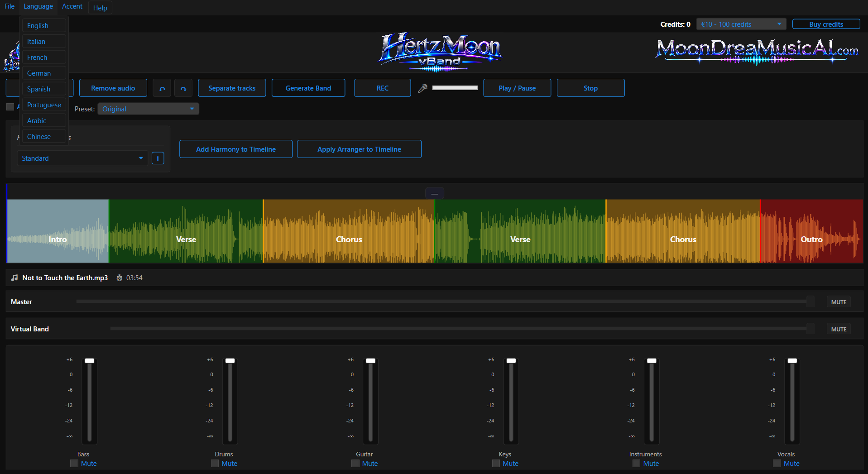Image resolution: width=868 pixels, height=474 pixels.
Task: Collapse the timeline with the minus button
Action: [x=435, y=193]
